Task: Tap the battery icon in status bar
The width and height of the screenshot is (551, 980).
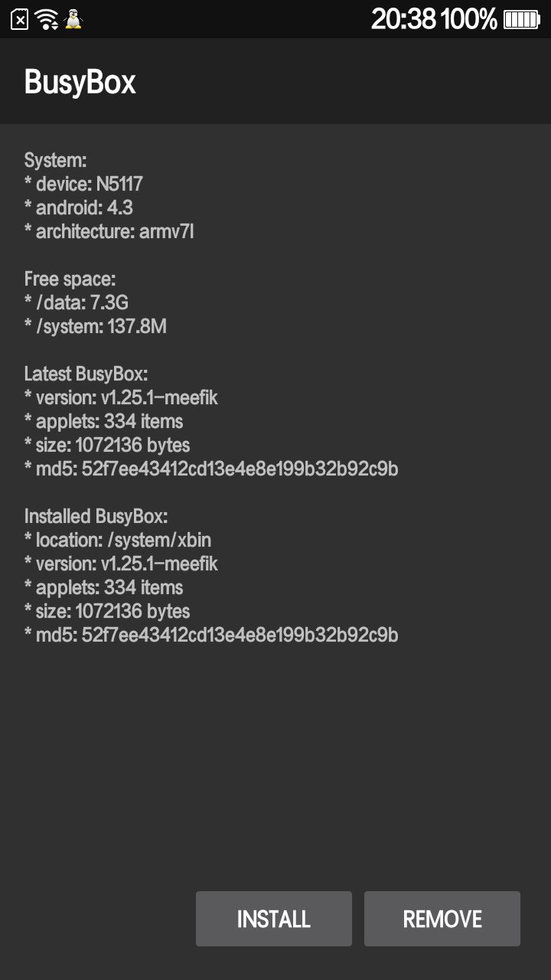Action: (x=522, y=19)
